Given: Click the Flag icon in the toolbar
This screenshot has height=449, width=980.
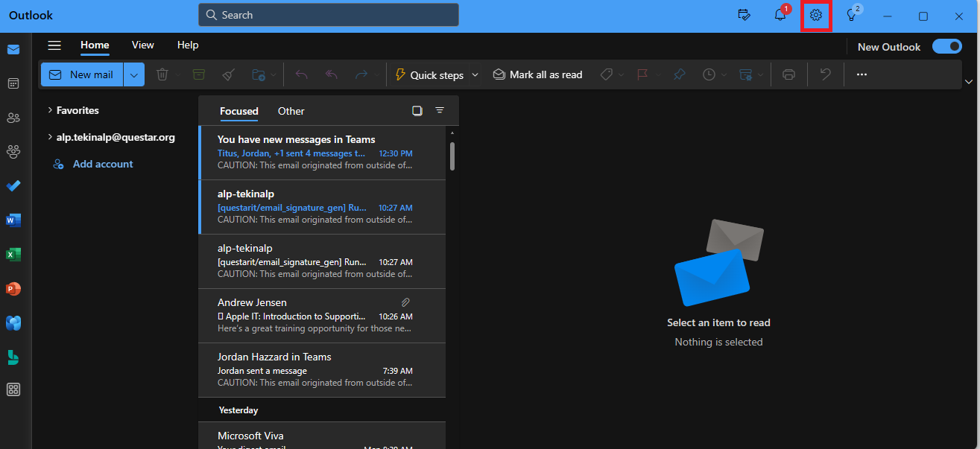Looking at the screenshot, I should point(642,74).
